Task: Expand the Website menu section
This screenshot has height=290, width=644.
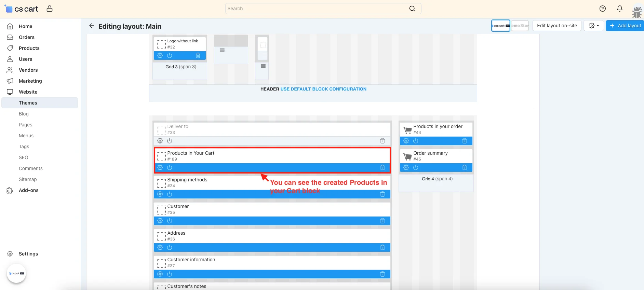Action: click(x=28, y=92)
